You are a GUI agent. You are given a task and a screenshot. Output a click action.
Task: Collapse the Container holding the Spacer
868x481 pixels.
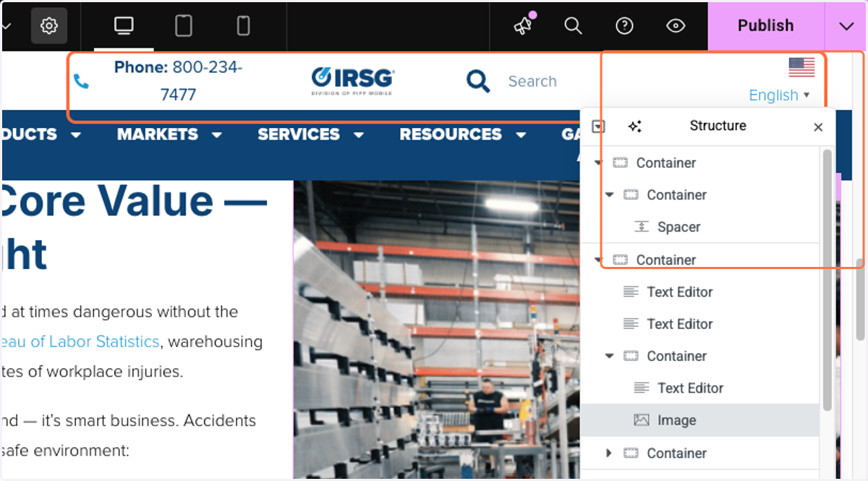[x=609, y=195]
